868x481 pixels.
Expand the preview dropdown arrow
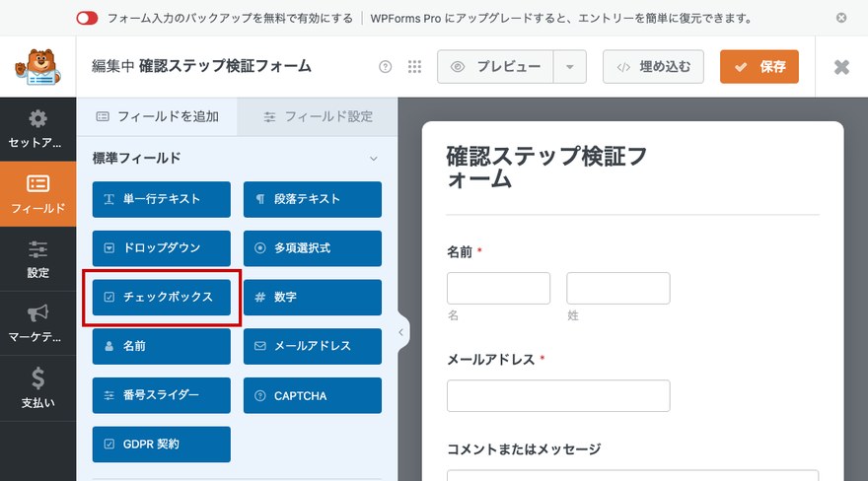[x=570, y=67]
